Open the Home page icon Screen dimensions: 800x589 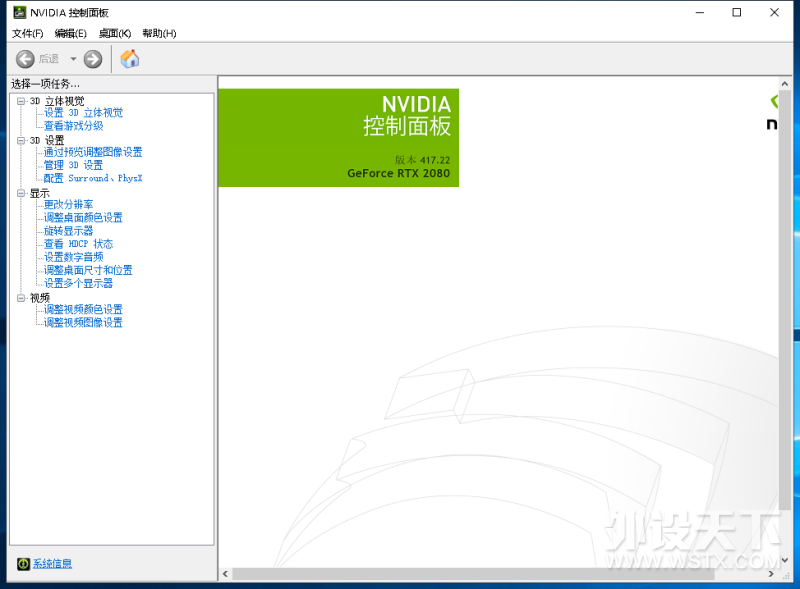(130, 59)
